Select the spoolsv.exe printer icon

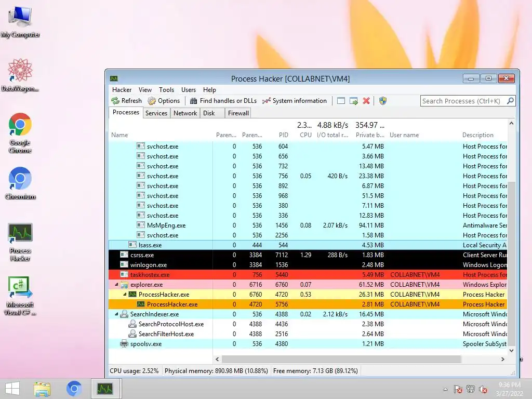point(124,344)
